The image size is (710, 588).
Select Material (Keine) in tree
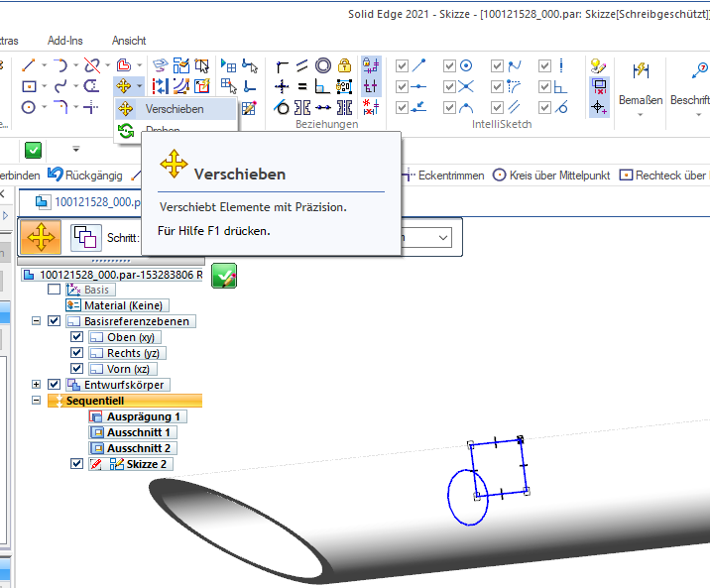pos(117,305)
